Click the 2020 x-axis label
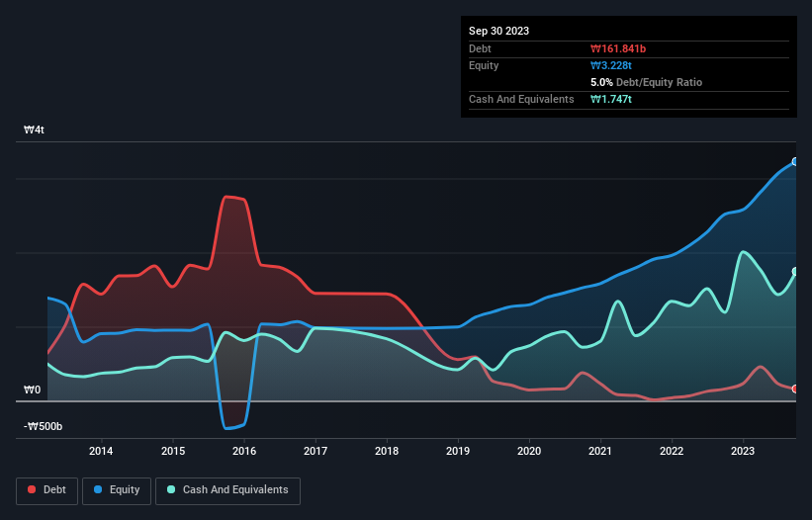The image size is (812, 520). pyautogui.click(x=529, y=451)
